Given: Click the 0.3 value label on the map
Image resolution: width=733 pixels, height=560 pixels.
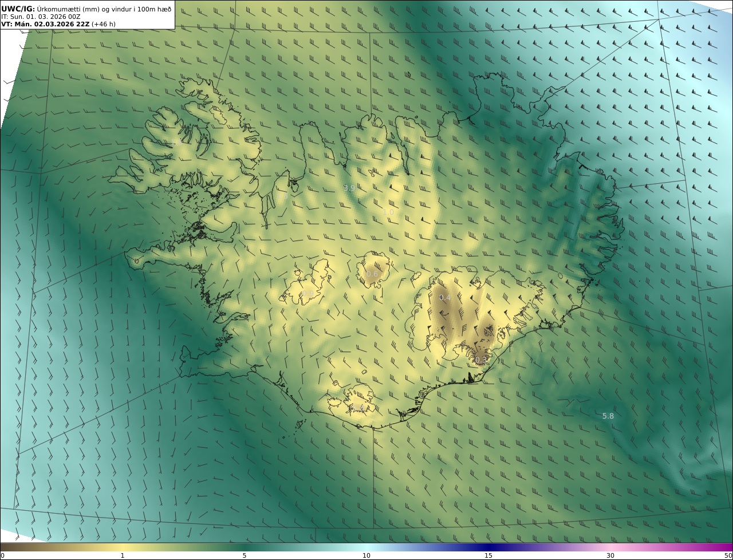Looking at the screenshot, I should (x=481, y=360).
